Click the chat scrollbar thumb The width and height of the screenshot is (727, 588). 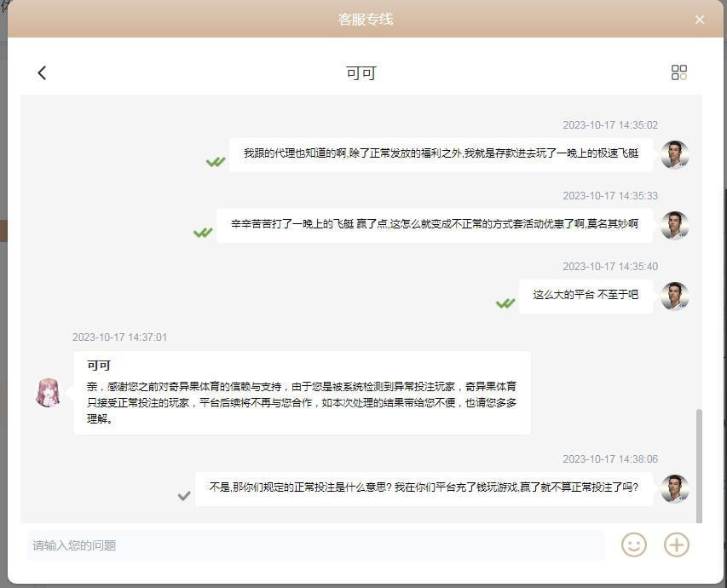tap(699, 465)
